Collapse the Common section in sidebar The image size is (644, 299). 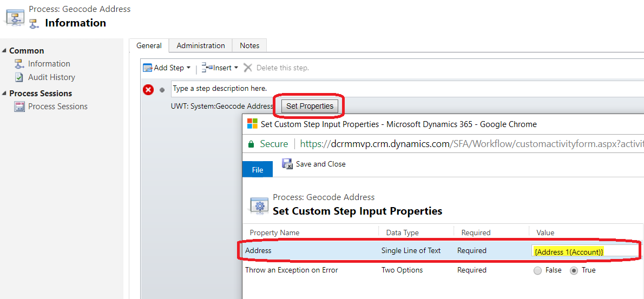pyautogui.click(x=4, y=51)
